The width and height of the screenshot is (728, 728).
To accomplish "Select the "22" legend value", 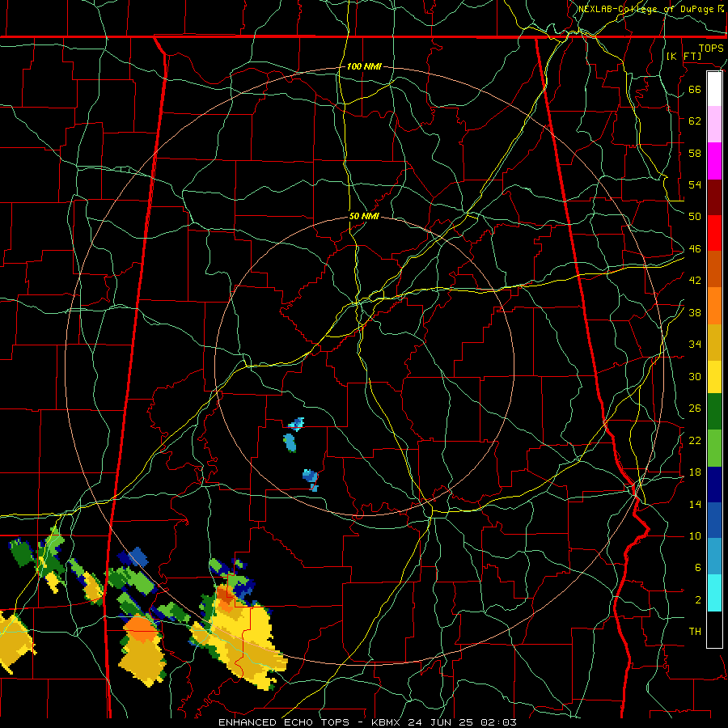I will [x=695, y=440].
